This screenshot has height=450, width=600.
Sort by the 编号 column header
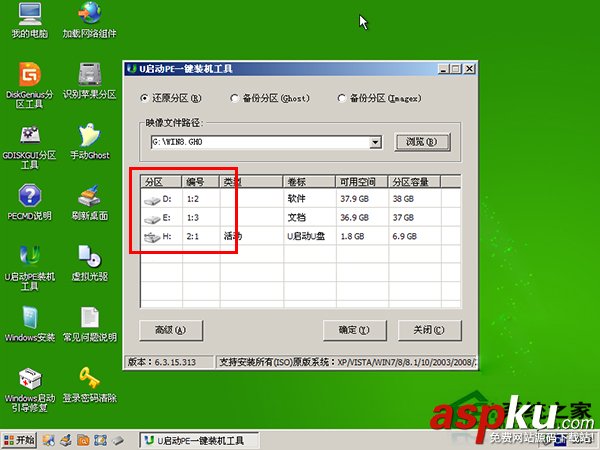click(201, 182)
